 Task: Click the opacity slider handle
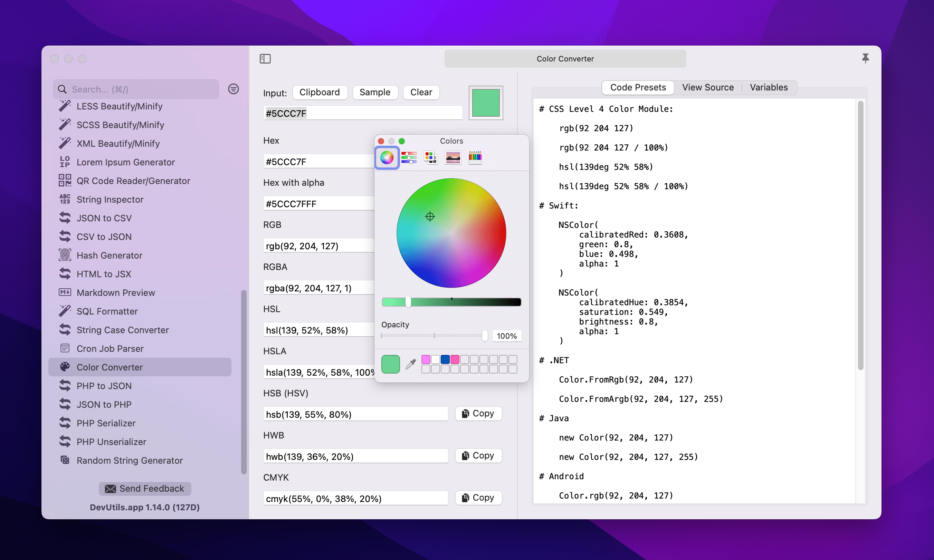[x=485, y=336]
